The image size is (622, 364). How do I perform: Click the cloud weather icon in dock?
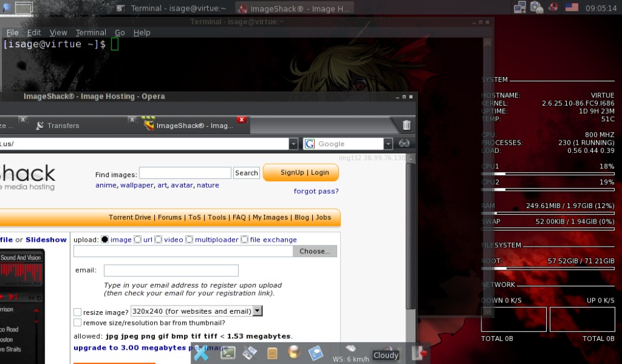351,348
